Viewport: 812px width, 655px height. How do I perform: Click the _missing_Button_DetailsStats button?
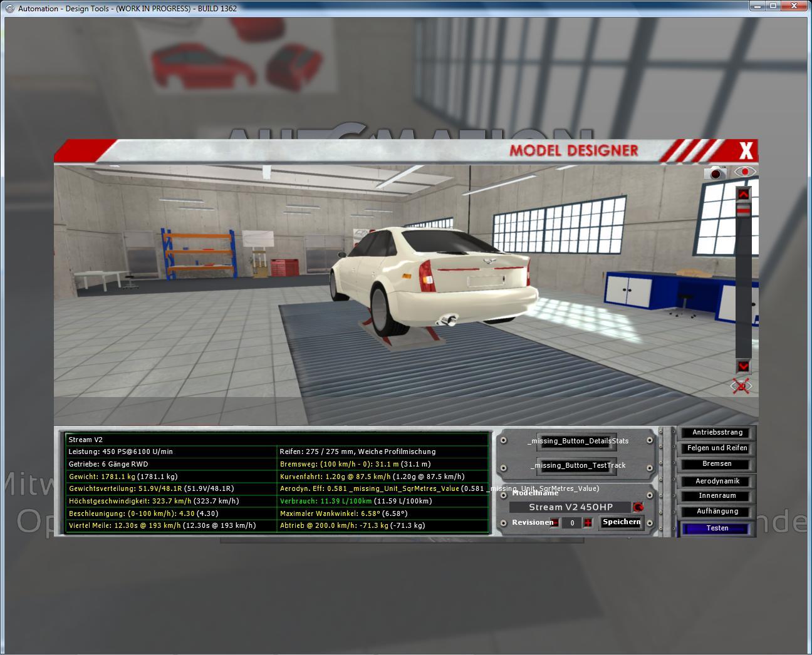pyautogui.click(x=577, y=441)
